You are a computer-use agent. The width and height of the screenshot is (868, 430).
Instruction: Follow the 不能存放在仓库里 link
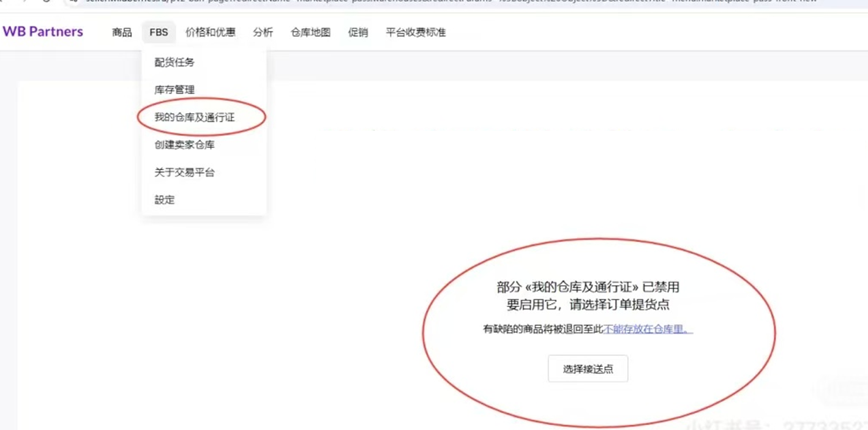[x=648, y=329]
